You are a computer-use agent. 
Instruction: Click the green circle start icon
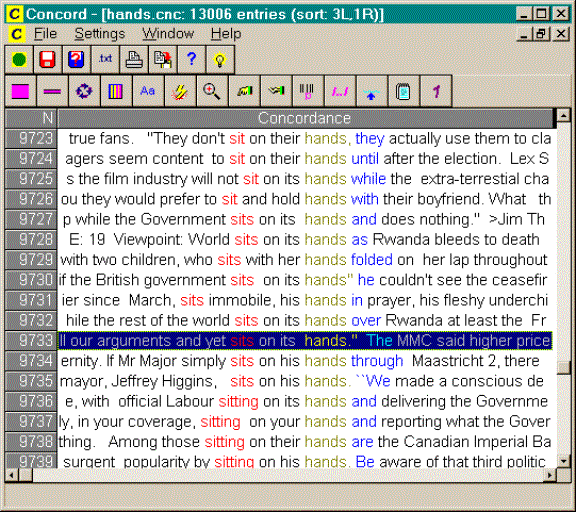[x=19, y=60]
